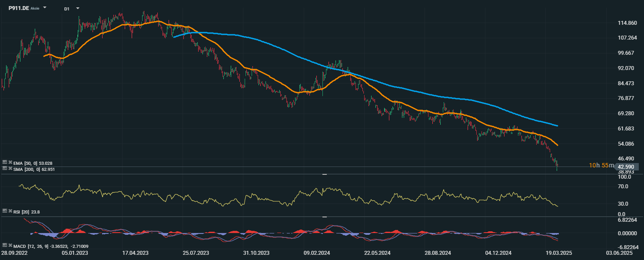Viewport: 644px width, 260px height.
Task: Click the divider handle above the MACD panel
Action: (324, 217)
